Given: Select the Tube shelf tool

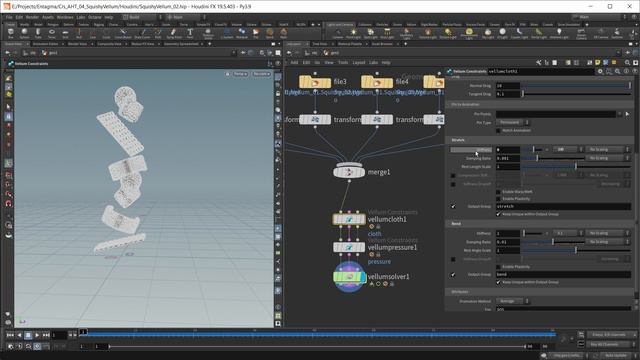Looking at the screenshot, I should tap(38, 33).
